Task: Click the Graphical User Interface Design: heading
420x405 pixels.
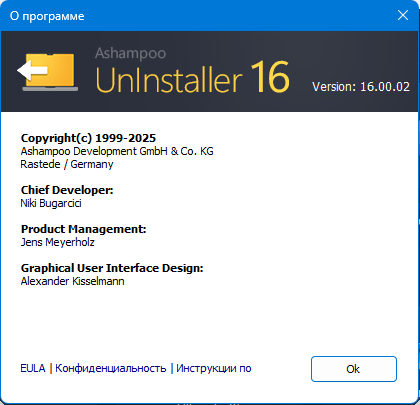Action: coord(112,268)
